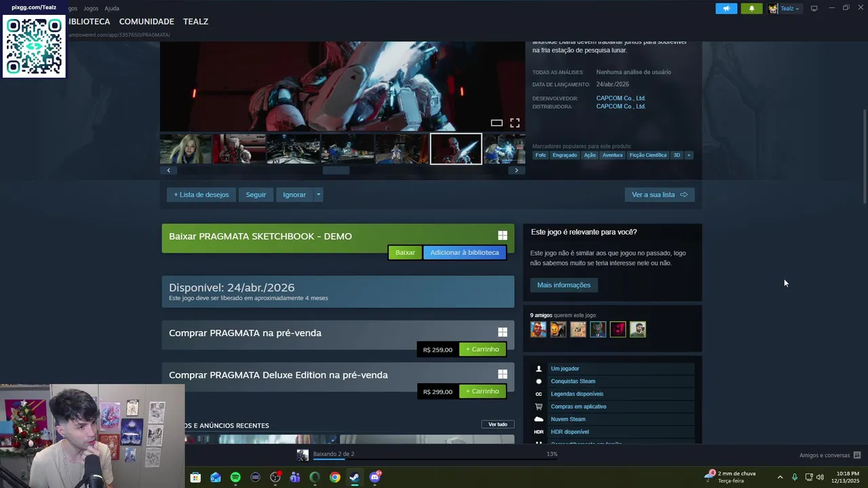Viewport: 868px width, 488px height.
Task: Expand the Ignorar dropdown arrow
Action: pos(318,195)
